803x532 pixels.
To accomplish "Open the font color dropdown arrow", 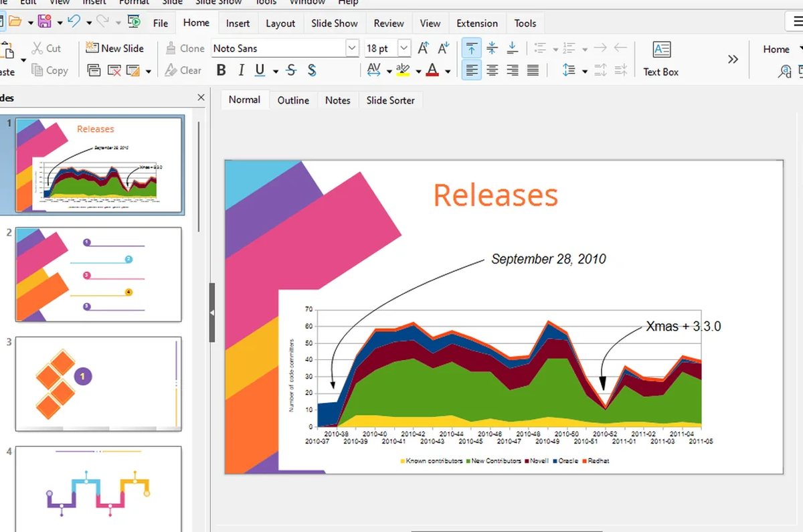I will point(448,71).
